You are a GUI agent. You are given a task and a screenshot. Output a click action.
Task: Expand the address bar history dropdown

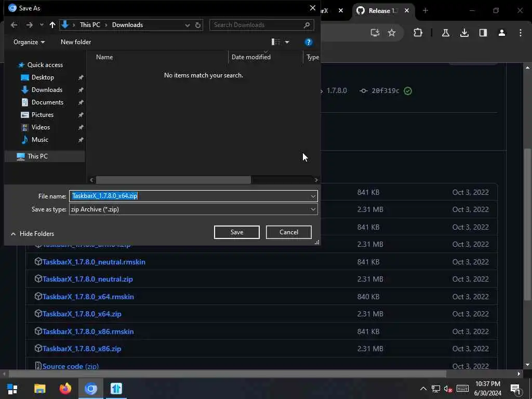pyautogui.click(x=187, y=25)
